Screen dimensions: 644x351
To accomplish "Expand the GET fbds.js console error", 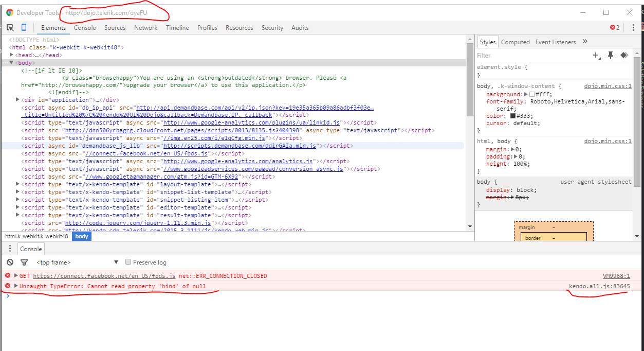I will [x=16, y=275].
